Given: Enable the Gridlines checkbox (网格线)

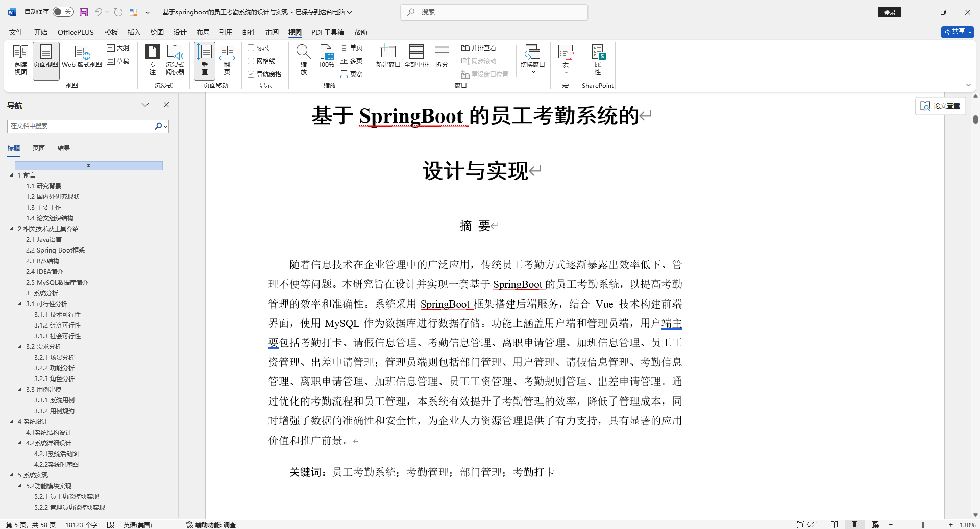Looking at the screenshot, I should click(x=251, y=61).
